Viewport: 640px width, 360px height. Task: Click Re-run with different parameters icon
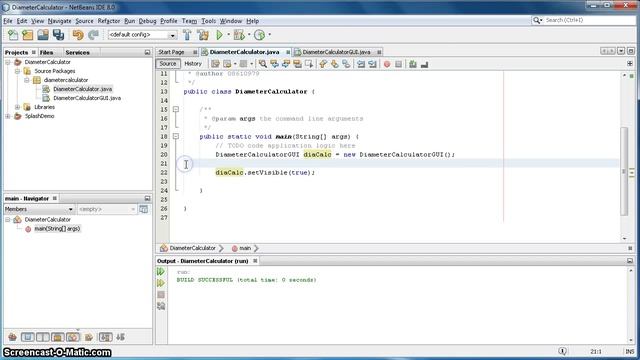click(x=161, y=283)
